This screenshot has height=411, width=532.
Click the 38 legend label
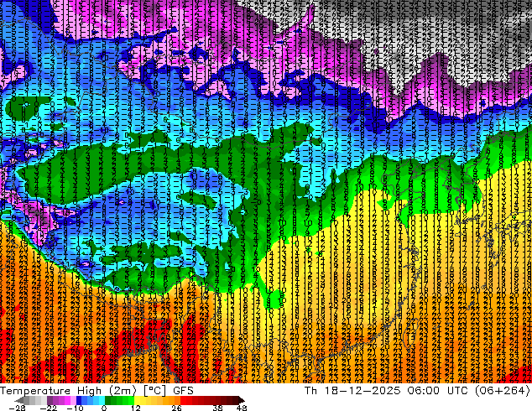pos(218,408)
